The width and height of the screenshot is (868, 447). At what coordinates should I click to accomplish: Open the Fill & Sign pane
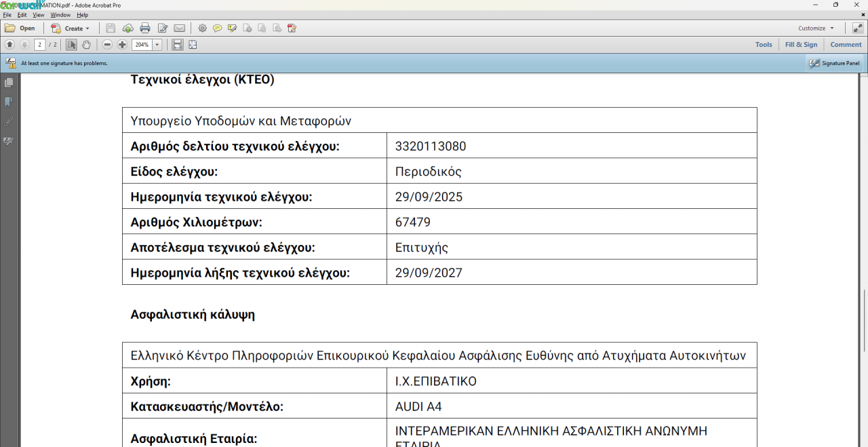[801, 45]
